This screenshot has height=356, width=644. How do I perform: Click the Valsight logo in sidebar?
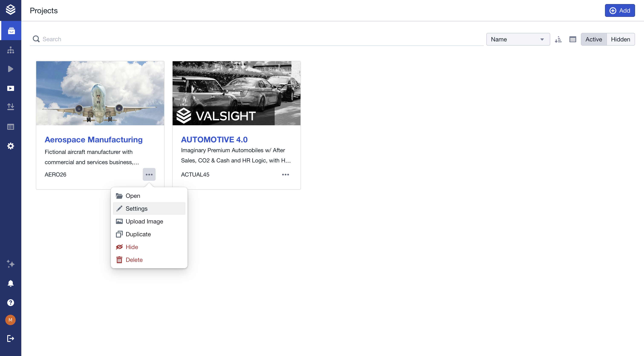pyautogui.click(x=10, y=10)
